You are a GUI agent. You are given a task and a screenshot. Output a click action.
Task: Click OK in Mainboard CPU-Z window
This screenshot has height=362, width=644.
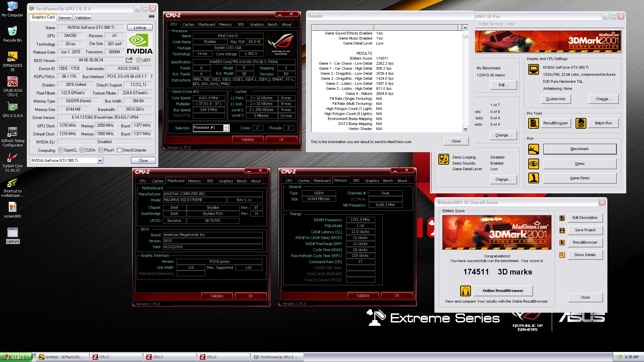pos(251,296)
